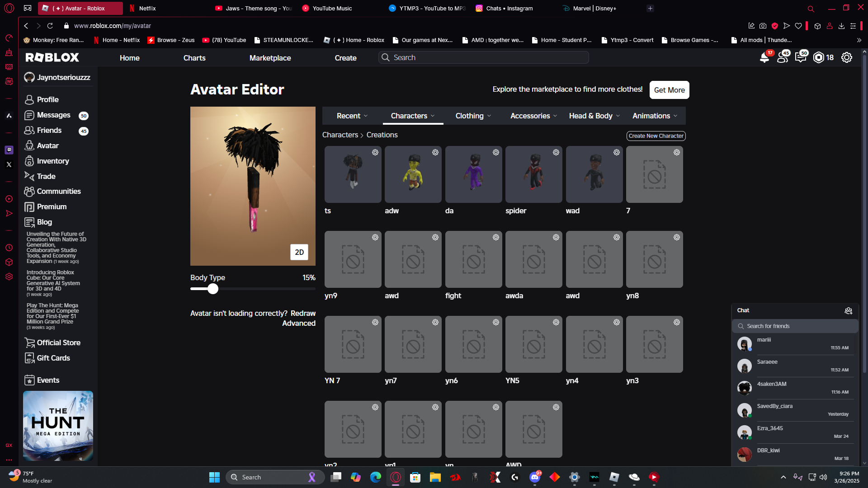Open chat friends group icon
This screenshot has height=488, width=868.
(x=848, y=311)
